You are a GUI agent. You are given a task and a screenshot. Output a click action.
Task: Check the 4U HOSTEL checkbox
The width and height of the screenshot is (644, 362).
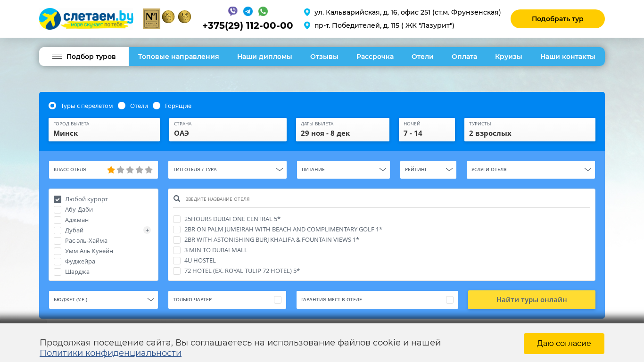[x=177, y=261]
